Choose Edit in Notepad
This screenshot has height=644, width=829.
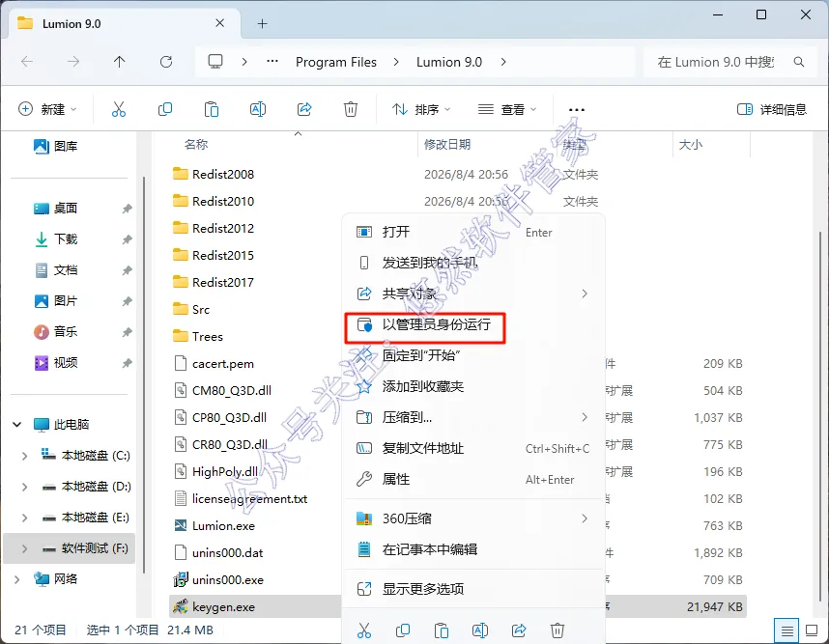coord(472,549)
